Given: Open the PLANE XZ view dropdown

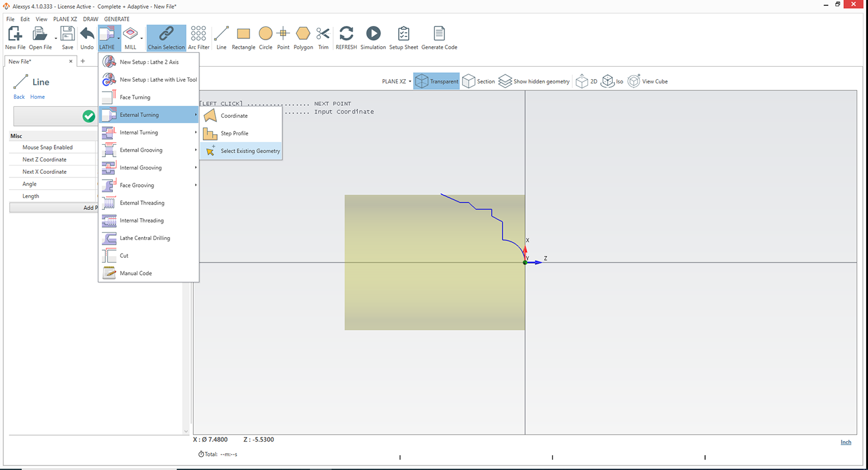Looking at the screenshot, I should pyautogui.click(x=396, y=82).
